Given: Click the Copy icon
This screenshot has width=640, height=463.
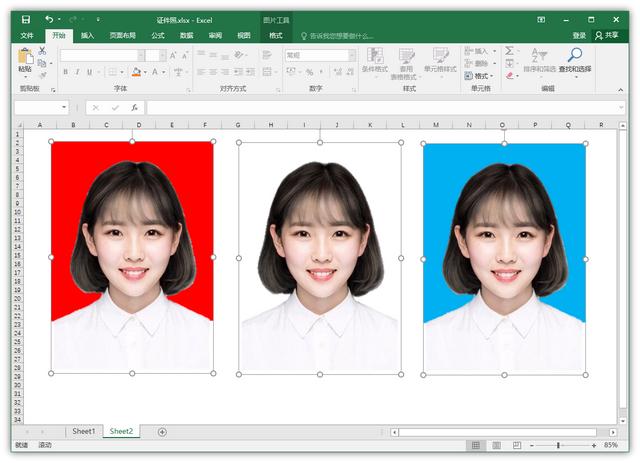Looking at the screenshot, I should pyautogui.click(x=42, y=63).
